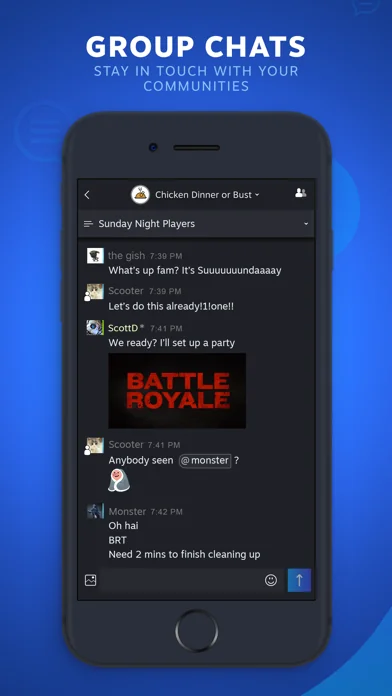Open the emoji picker smiley
The height and width of the screenshot is (696, 392).
tap(271, 580)
